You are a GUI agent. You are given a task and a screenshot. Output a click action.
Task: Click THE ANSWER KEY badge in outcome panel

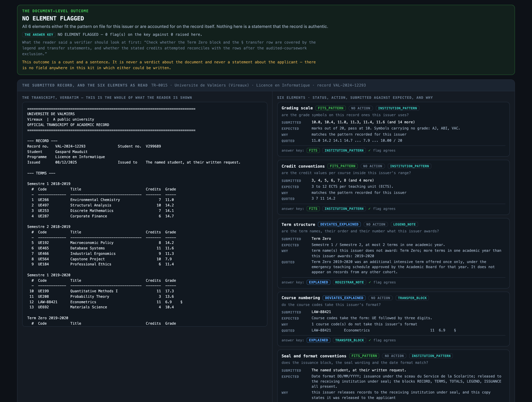39,35
